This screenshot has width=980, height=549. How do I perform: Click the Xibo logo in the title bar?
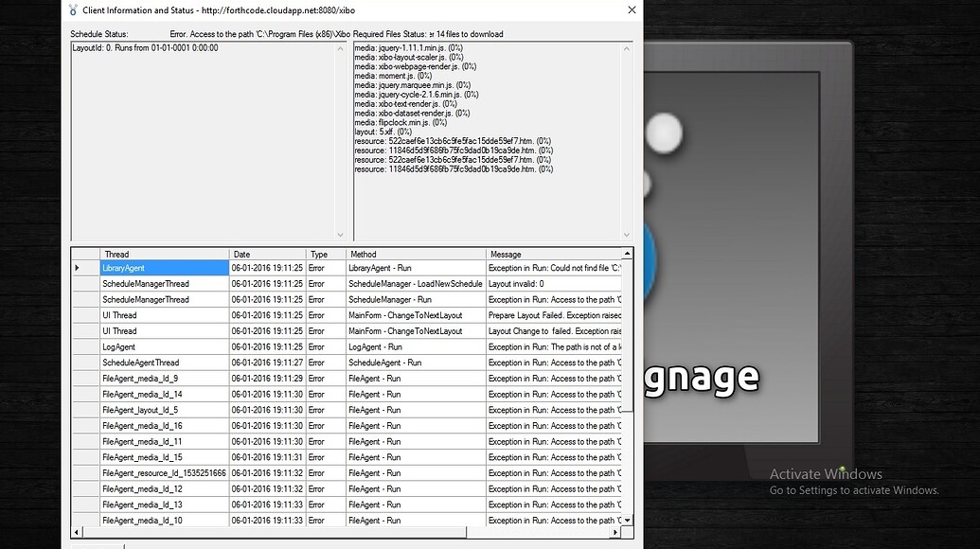click(x=70, y=10)
